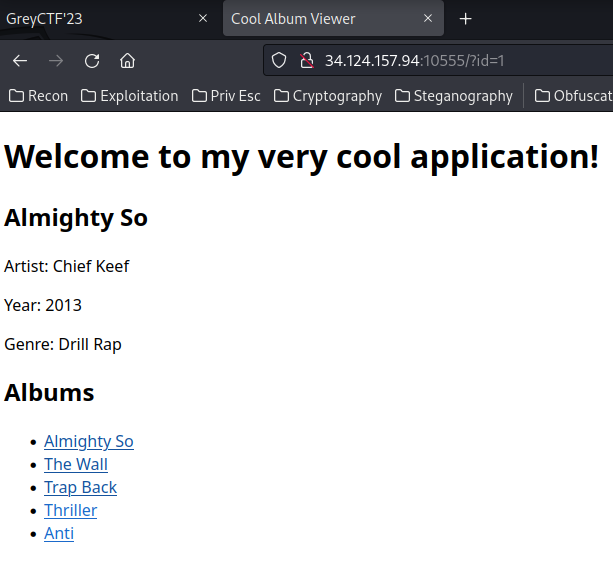Go back to previous page

click(x=20, y=61)
